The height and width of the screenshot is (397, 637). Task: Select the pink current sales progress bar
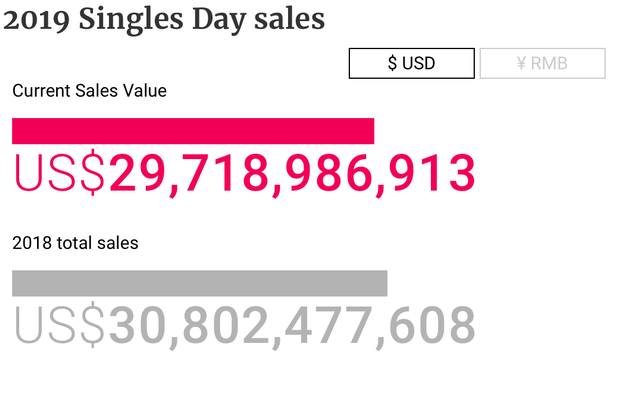click(x=193, y=131)
